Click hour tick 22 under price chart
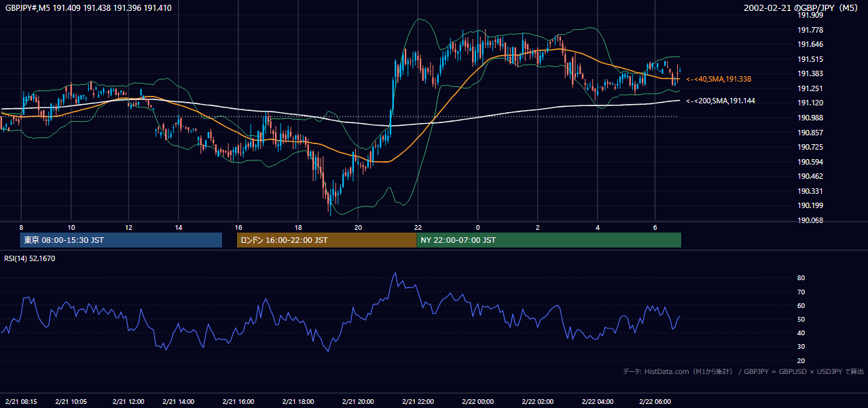 418,227
